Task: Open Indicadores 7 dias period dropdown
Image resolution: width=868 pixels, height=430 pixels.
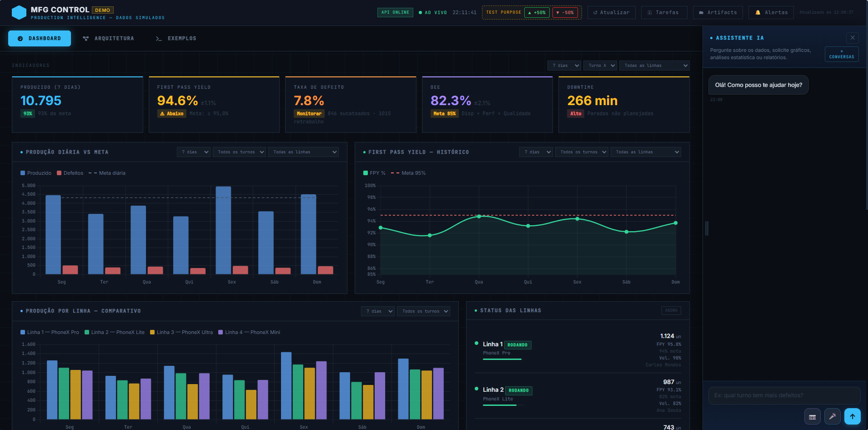Action: coord(564,66)
